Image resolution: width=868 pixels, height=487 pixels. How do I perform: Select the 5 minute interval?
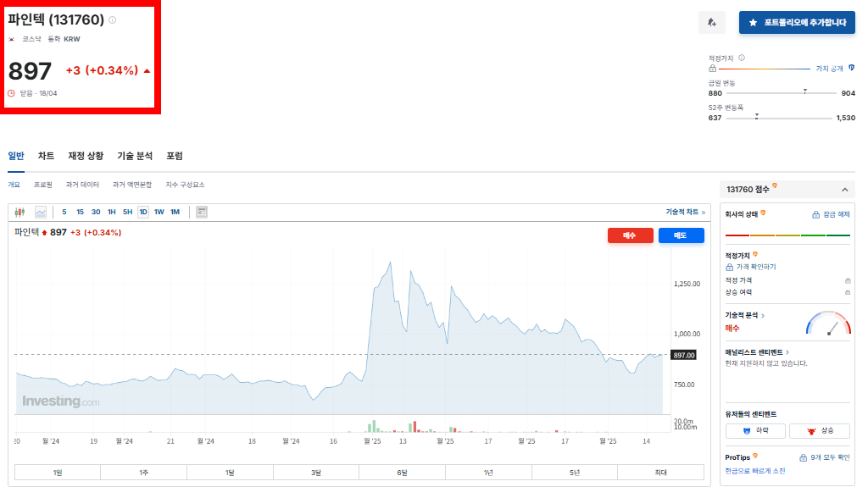64,212
